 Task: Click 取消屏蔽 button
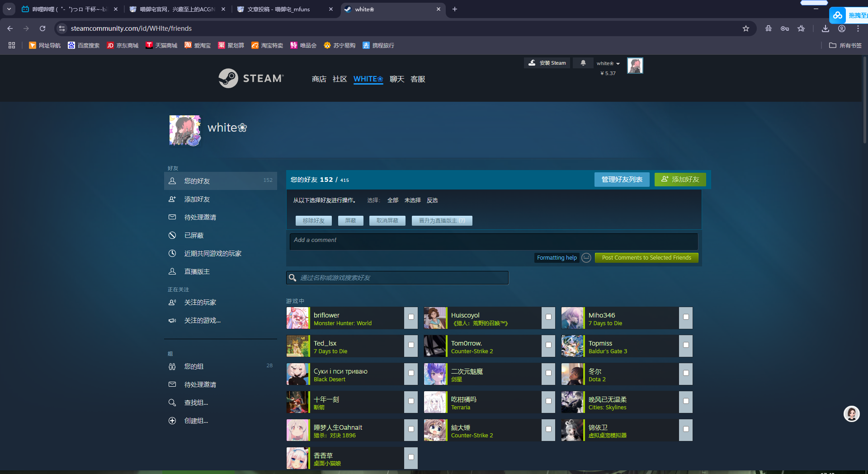tap(387, 221)
